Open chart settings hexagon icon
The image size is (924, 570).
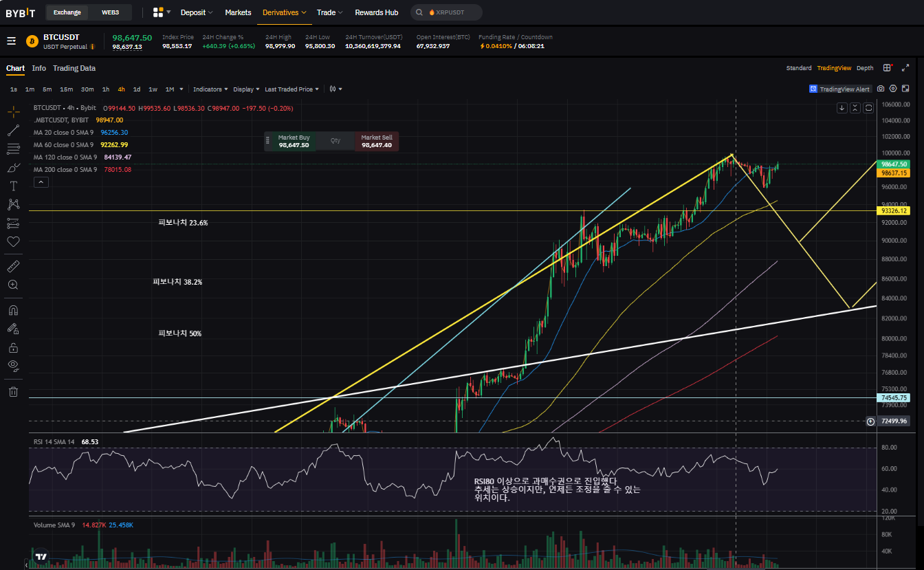893,89
